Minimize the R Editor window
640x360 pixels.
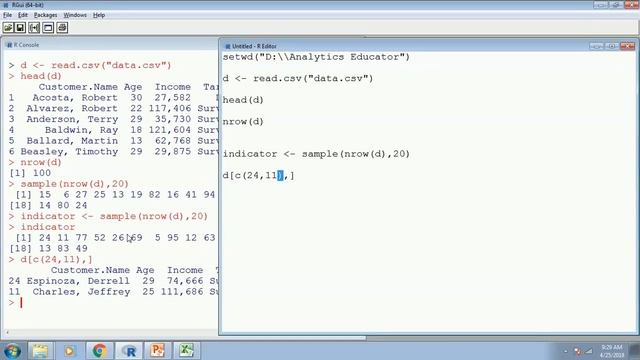point(596,46)
